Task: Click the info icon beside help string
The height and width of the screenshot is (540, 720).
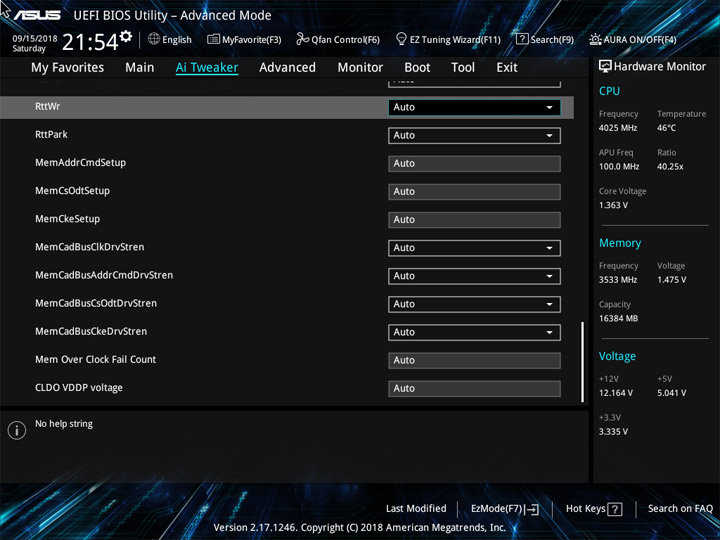Action: click(x=17, y=430)
